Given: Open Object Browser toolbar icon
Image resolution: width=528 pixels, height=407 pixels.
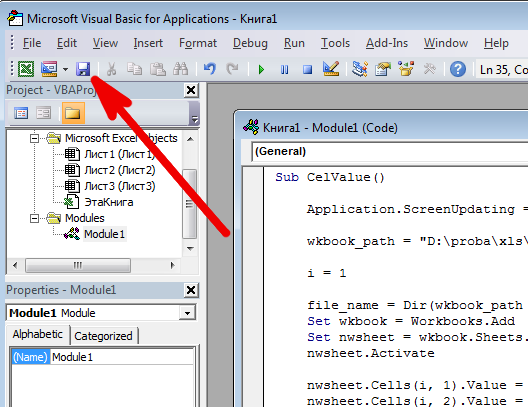Looking at the screenshot, I should [406, 69].
